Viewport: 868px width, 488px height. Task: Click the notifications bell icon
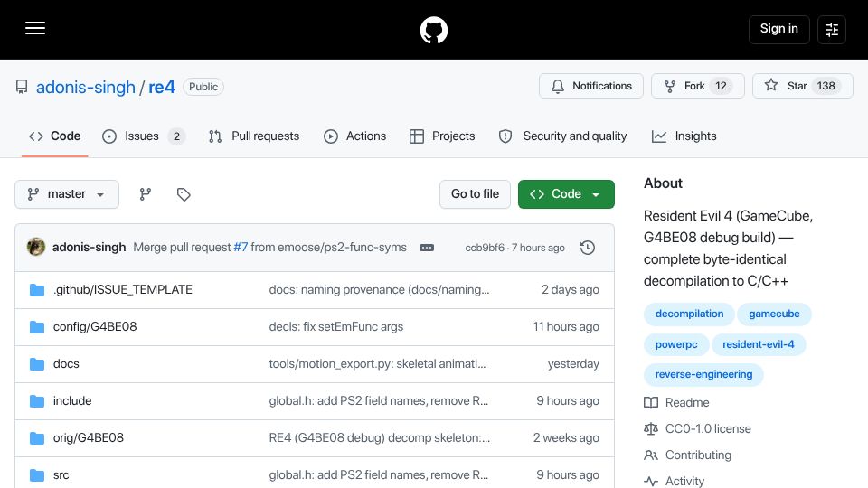click(x=558, y=86)
